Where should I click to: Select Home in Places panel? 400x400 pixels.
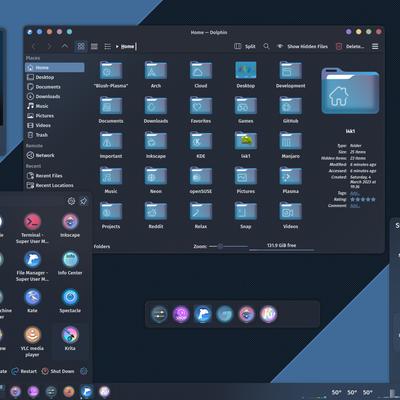coord(55,67)
